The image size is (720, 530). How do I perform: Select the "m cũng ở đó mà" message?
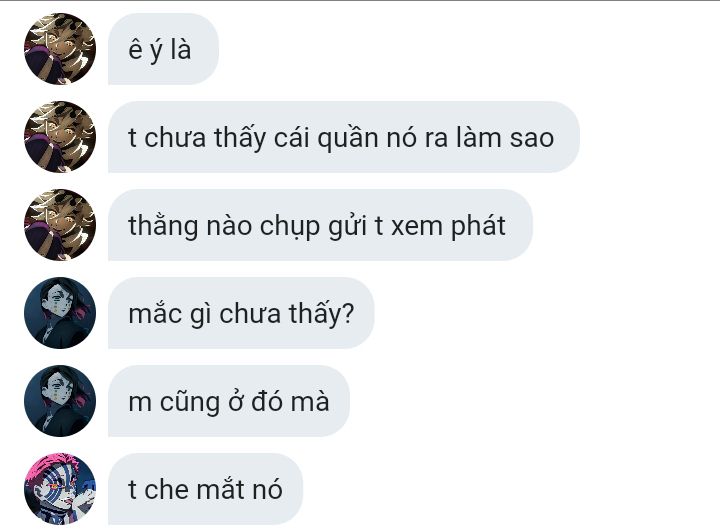coord(229,401)
